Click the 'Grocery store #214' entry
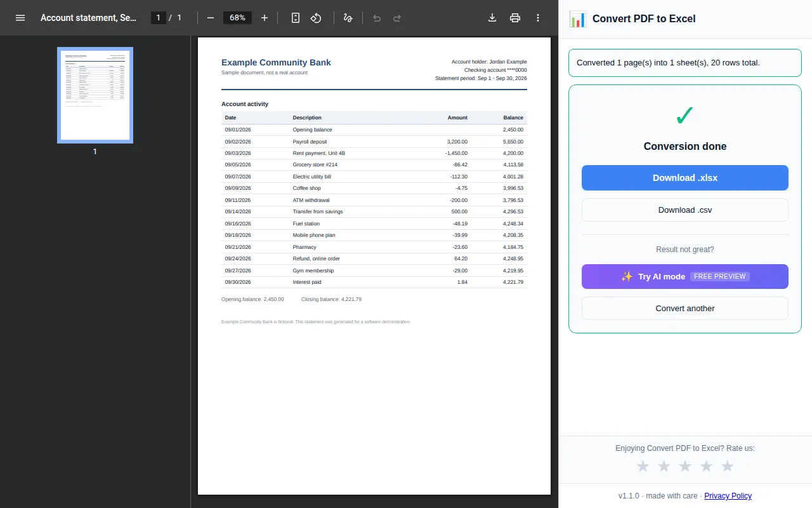This screenshot has height=508, width=812. [x=315, y=164]
